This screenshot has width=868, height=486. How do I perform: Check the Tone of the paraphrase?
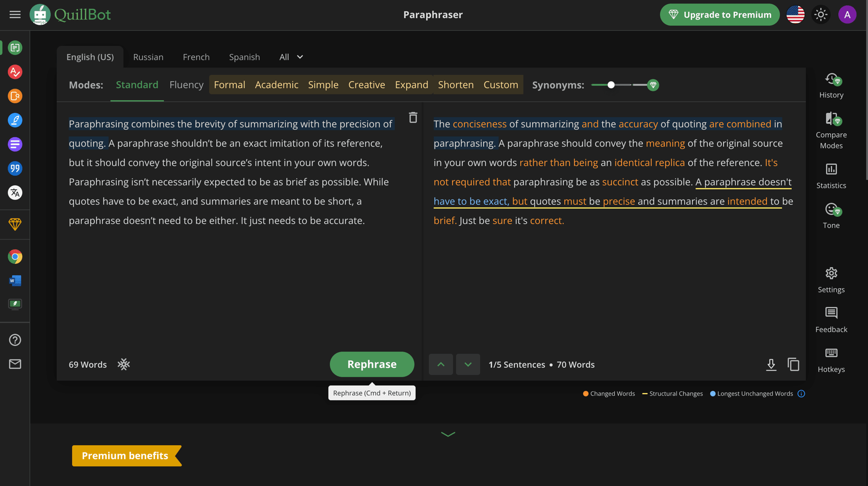(831, 215)
